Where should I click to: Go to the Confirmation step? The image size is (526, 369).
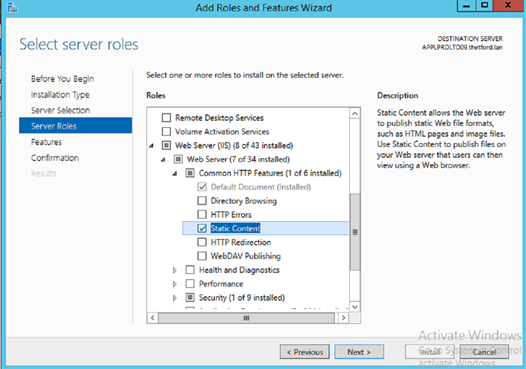(55, 158)
